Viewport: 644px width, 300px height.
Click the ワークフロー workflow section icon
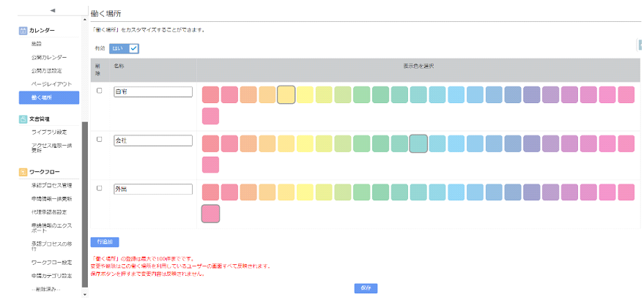pos(23,172)
